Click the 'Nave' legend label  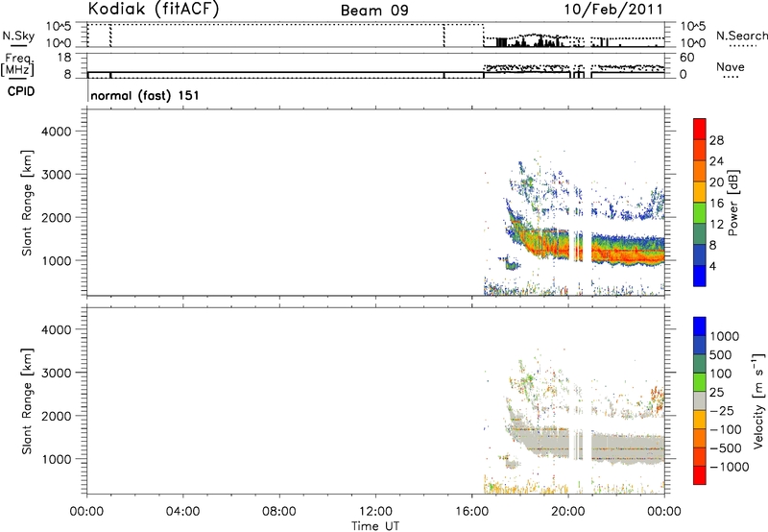[731, 67]
